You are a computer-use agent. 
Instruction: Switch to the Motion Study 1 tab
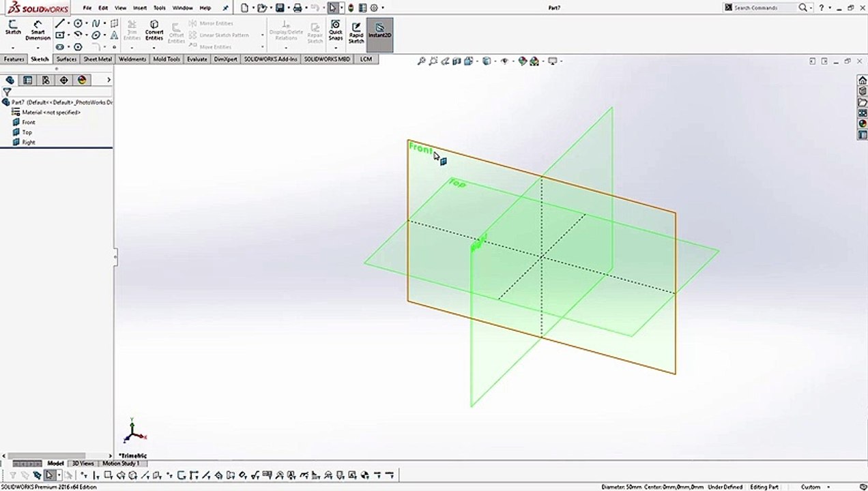pos(121,463)
